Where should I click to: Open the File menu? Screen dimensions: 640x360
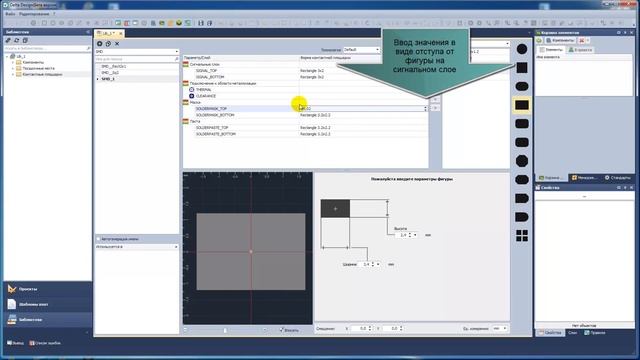(x=10, y=14)
